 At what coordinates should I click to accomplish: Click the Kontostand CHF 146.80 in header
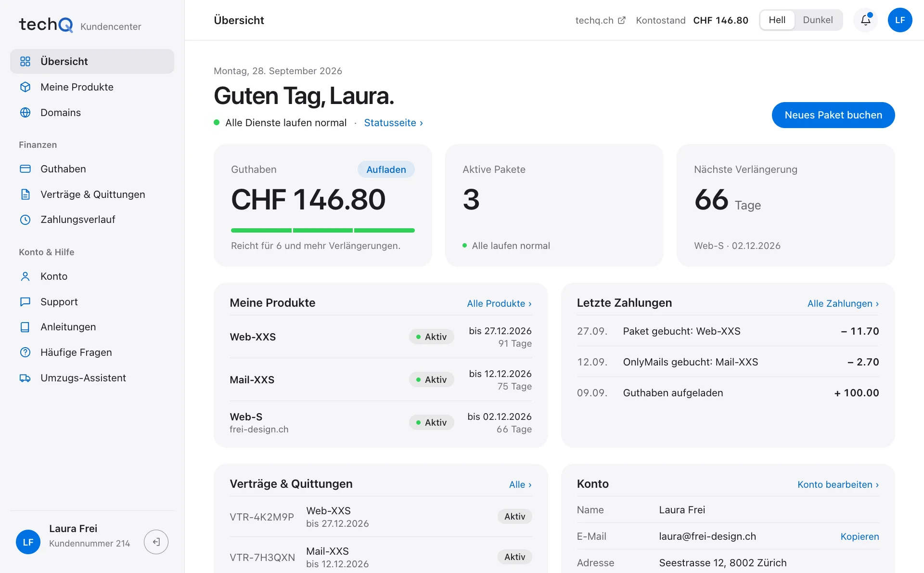692,20
